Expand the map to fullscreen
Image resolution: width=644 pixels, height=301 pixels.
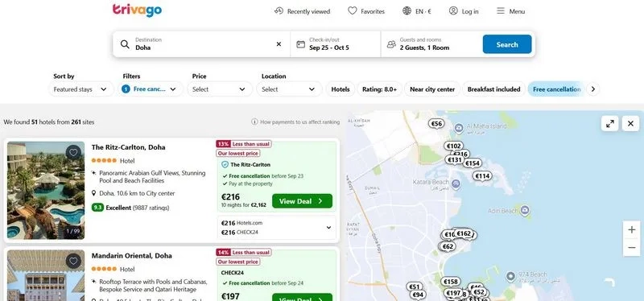610,123
